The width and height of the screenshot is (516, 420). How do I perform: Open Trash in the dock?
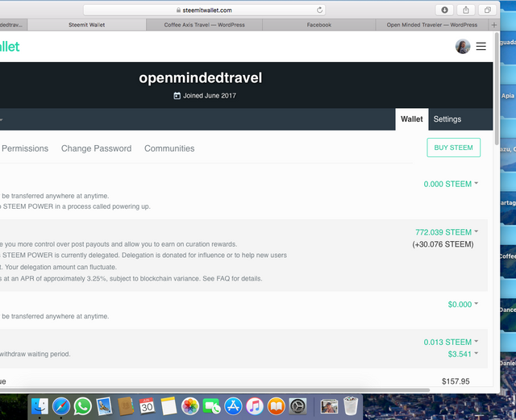(x=351, y=405)
